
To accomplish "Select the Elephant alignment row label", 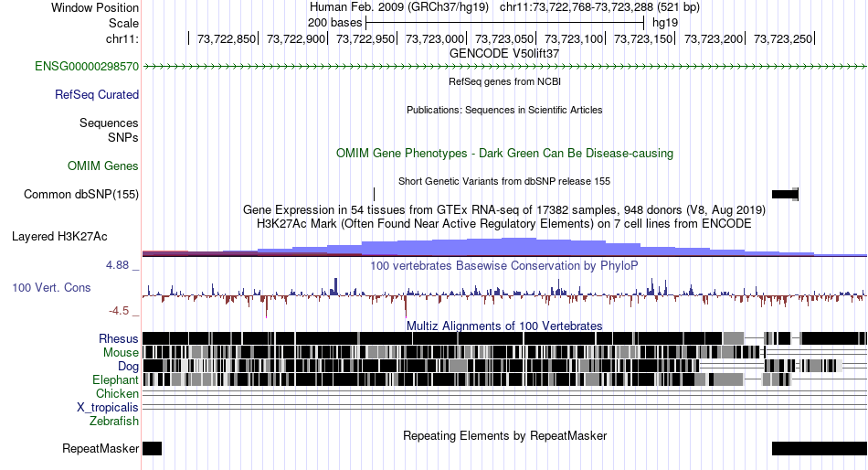I will pyautogui.click(x=115, y=380).
